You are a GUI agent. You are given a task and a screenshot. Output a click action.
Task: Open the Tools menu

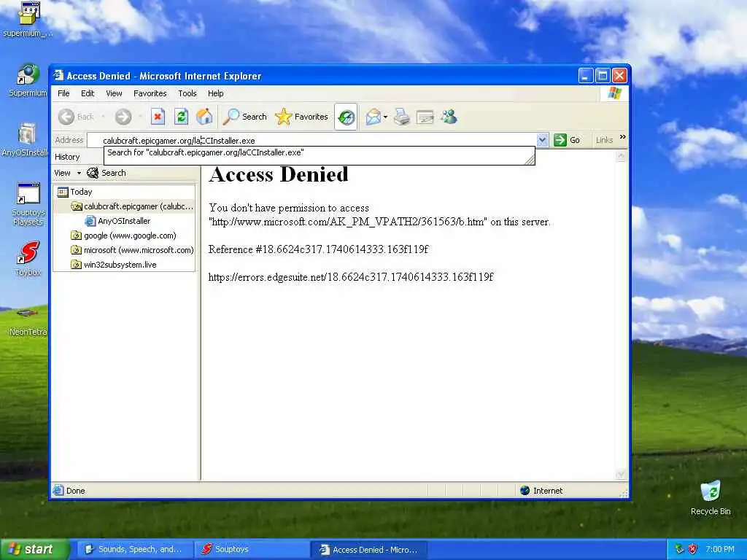pos(187,93)
